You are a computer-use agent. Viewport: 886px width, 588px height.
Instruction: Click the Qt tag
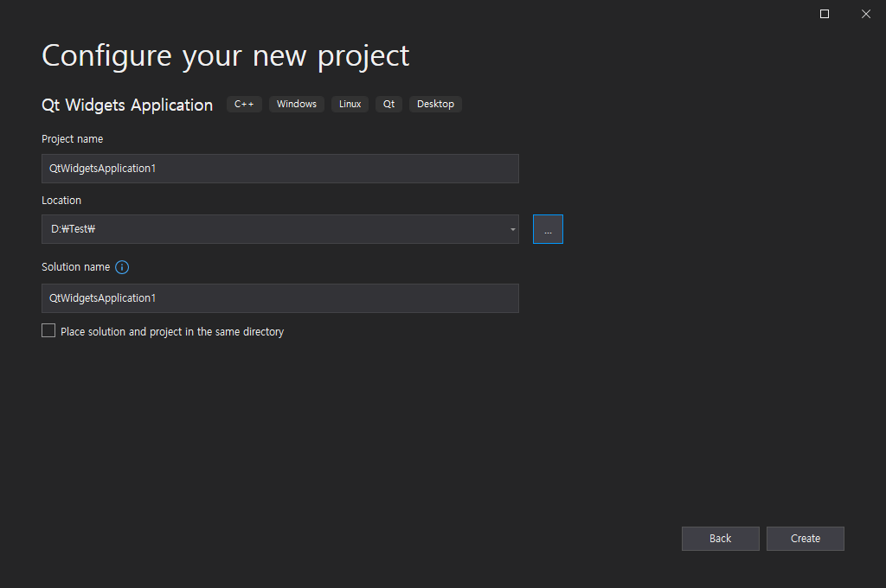tap(388, 104)
